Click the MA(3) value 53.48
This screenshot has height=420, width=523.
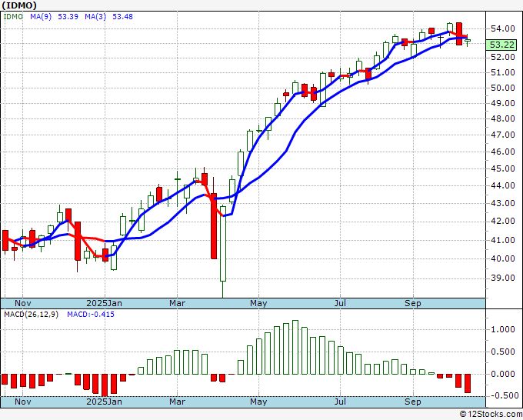(122, 17)
